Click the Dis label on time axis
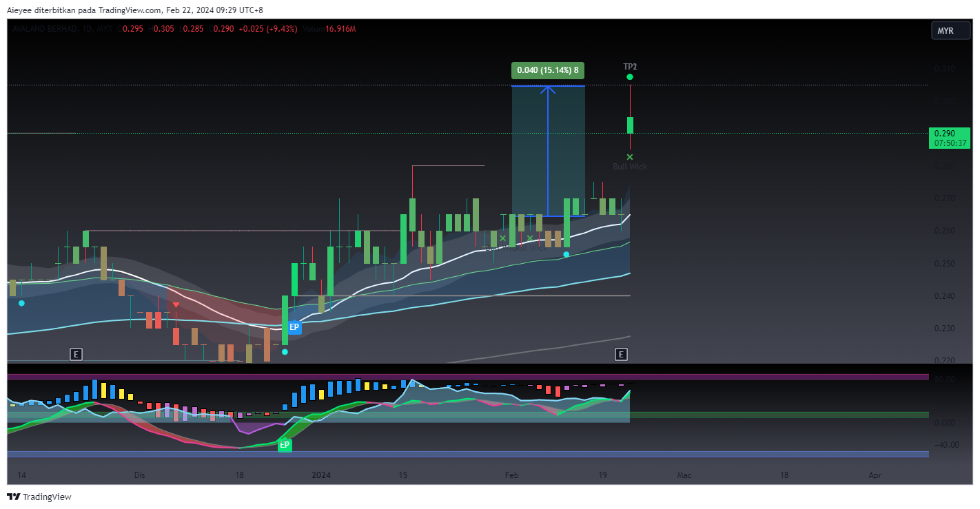The image size is (980, 509). [140, 475]
